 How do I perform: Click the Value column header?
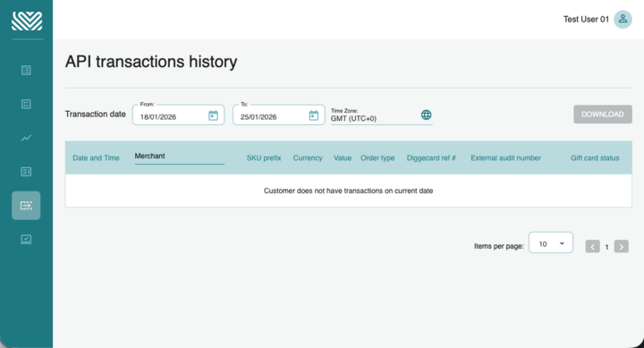tap(343, 157)
